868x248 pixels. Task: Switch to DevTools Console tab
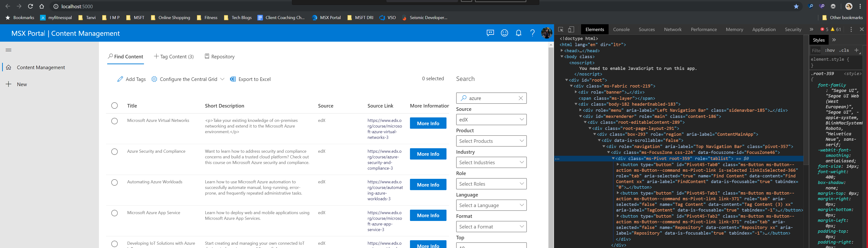621,30
